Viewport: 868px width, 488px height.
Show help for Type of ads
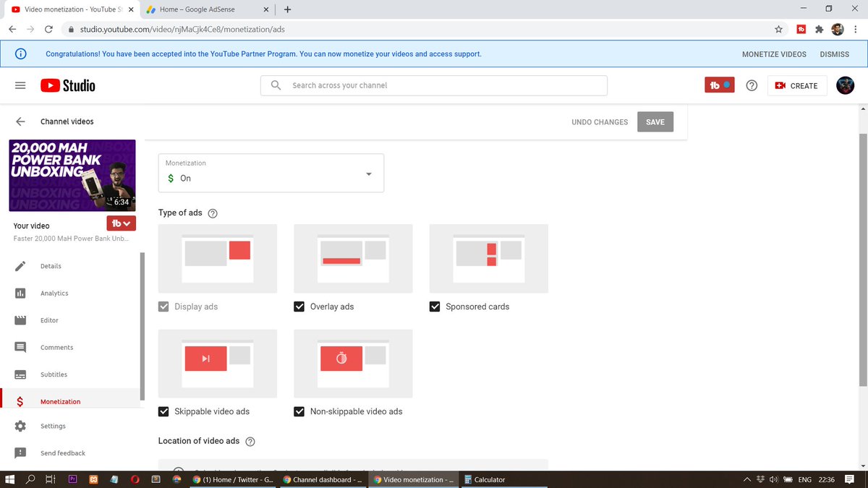coord(213,213)
